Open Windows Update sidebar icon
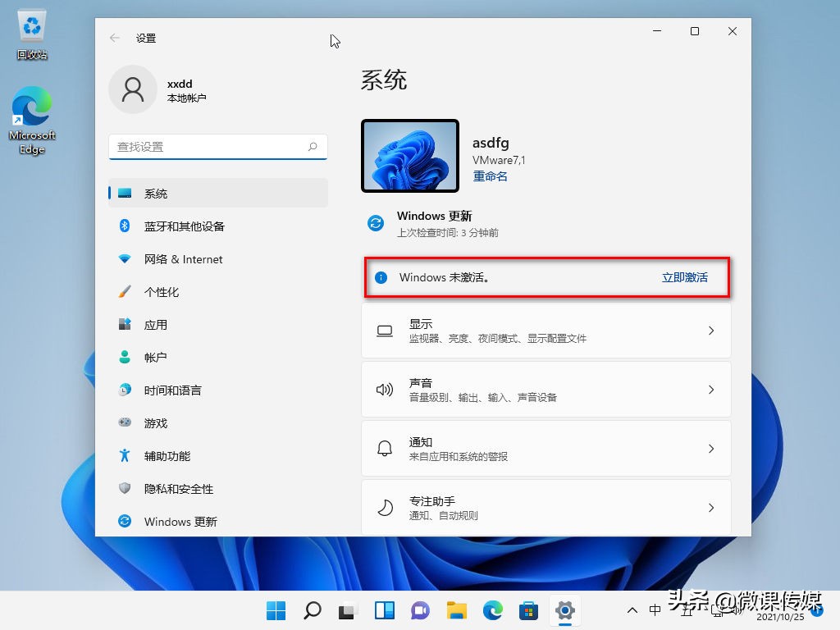Viewport: 840px width, 630px height. tap(125, 521)
